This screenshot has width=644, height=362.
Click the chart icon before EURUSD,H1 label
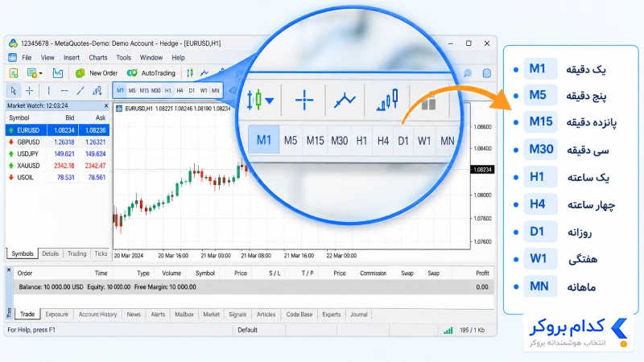[119, 109]
